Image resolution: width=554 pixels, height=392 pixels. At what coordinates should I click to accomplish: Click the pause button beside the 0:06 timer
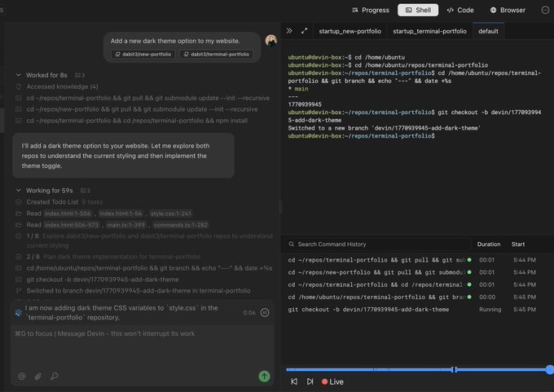[x=265, y=312]
